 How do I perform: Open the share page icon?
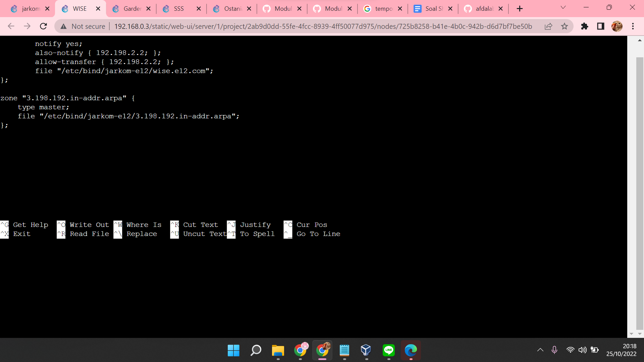(x=548, y=26)
